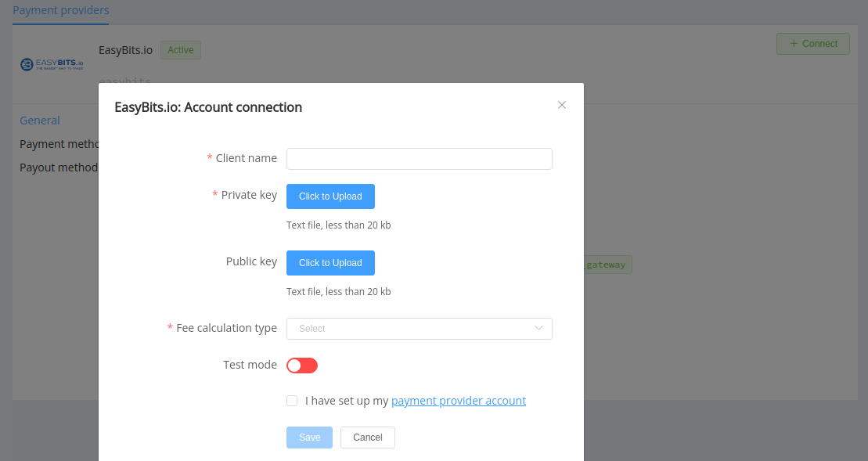Upload a Private key file

[x=330, y=196]
